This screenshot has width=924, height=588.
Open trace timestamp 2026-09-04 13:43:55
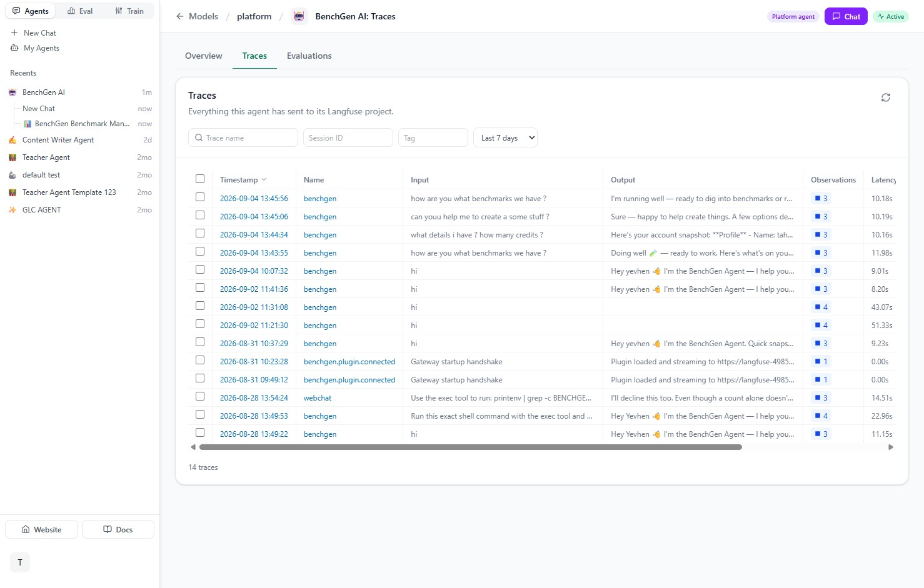click(x=254, y=253)
